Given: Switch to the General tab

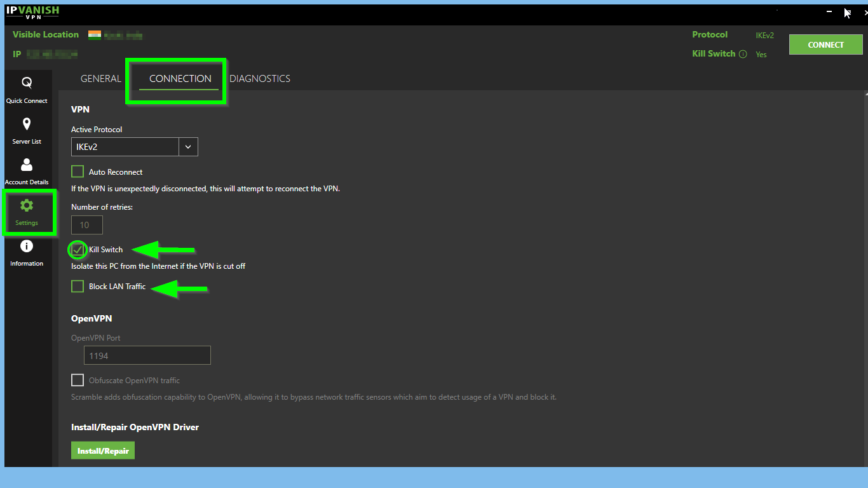Looking at the screenshot, I should coord(100,79).
